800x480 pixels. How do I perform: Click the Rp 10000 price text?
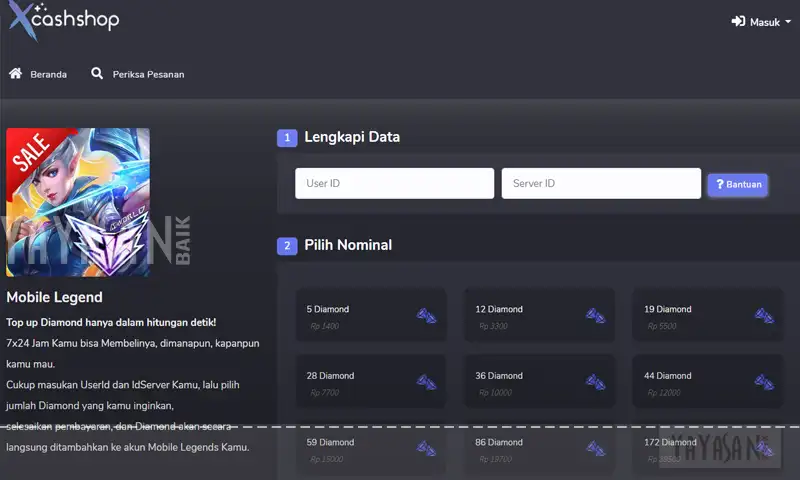(495, 392)
